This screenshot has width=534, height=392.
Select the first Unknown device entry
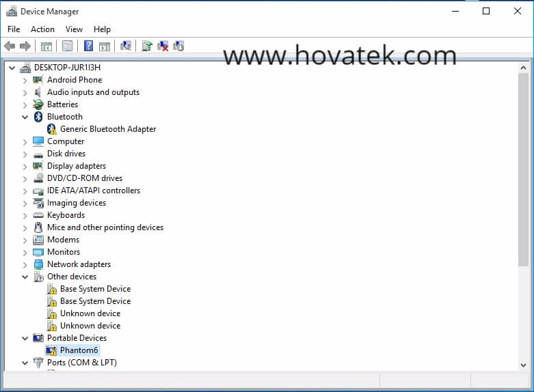coord(90,313)
